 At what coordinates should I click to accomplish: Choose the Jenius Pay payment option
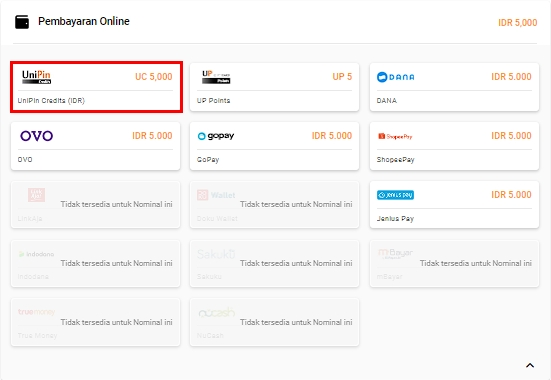(x=454, y=205)
